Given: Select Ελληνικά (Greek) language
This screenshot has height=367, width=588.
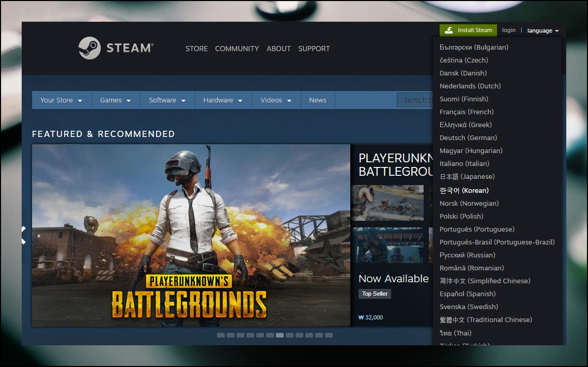Looking at the screenshot, I should 466,125.
